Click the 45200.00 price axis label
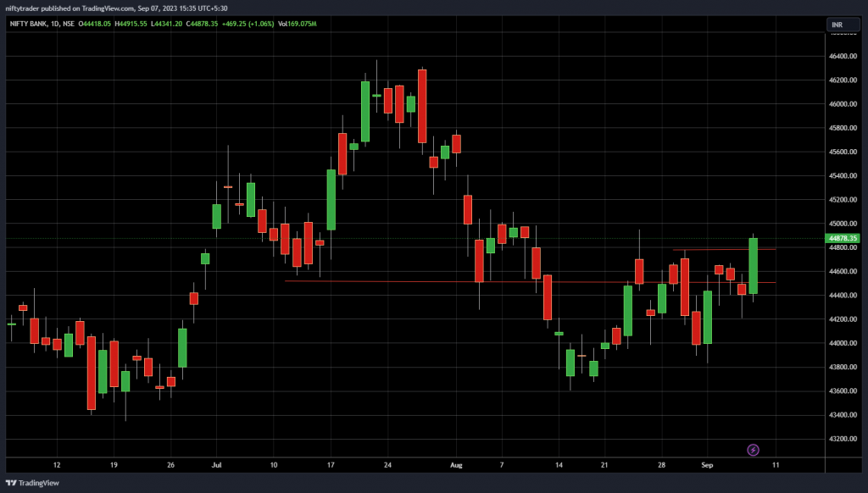The width and height of the screenshot is (868, 493). click(843, 200)
